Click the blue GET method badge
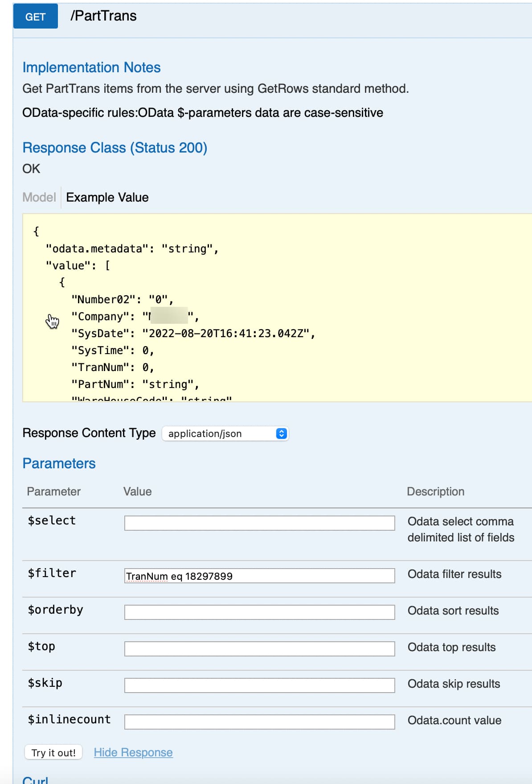The width and height of the screenshot is (532, 784). click(35, 17)
